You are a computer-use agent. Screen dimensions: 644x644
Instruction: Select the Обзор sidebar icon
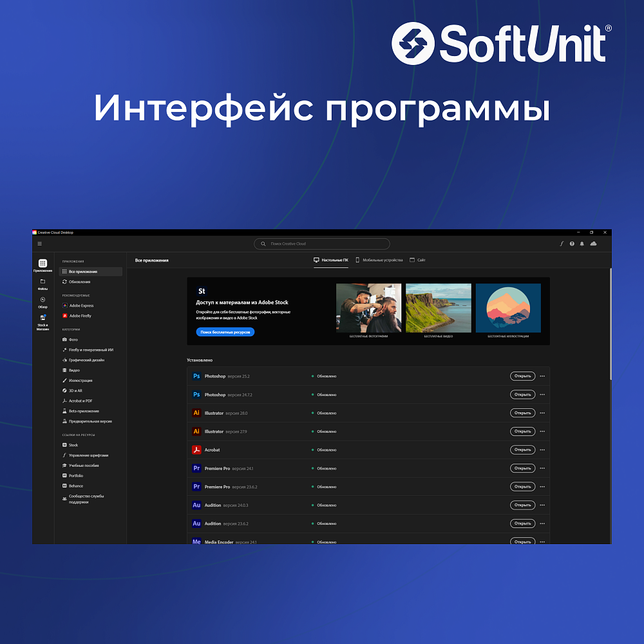click(43, 302)
